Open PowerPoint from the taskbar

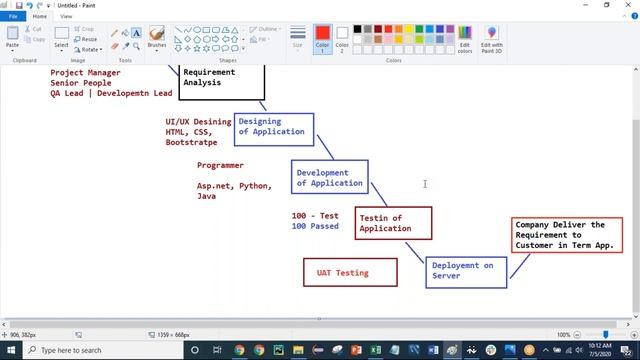(x=356, y=350)
